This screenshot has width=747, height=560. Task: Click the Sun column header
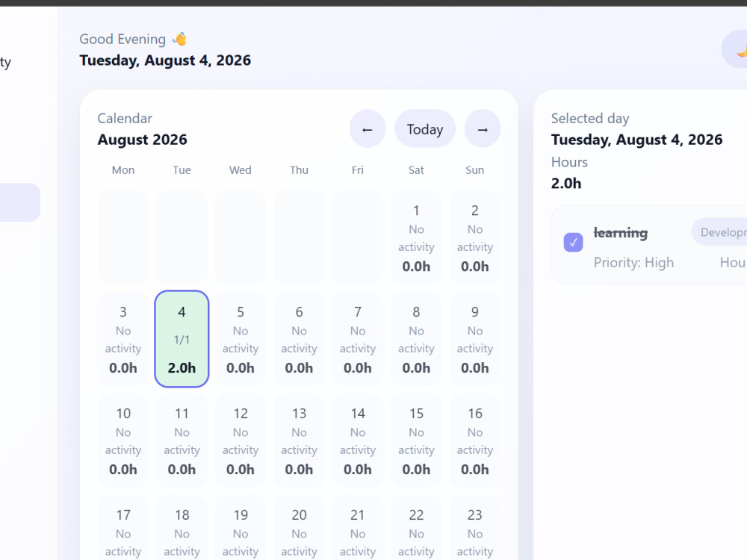pos(474,170)
